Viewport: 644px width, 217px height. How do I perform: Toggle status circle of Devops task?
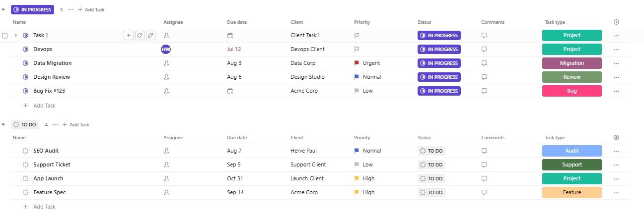click(x=26, y=49)
